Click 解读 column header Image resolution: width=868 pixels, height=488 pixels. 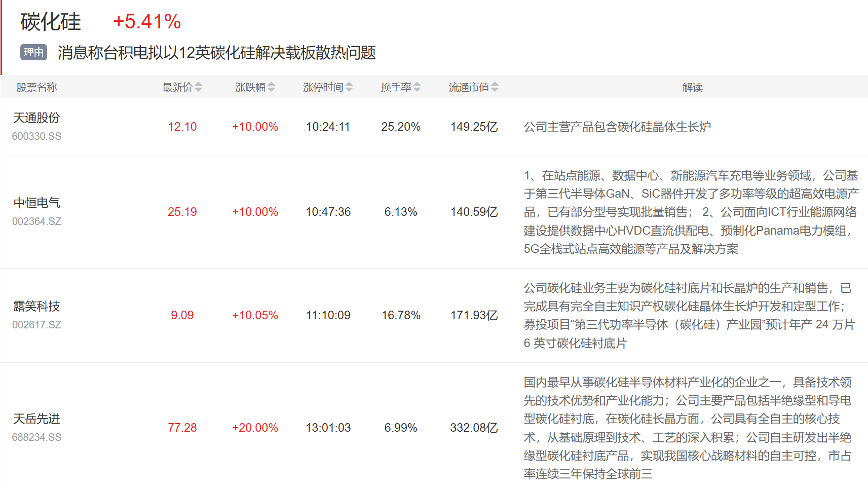692,87
